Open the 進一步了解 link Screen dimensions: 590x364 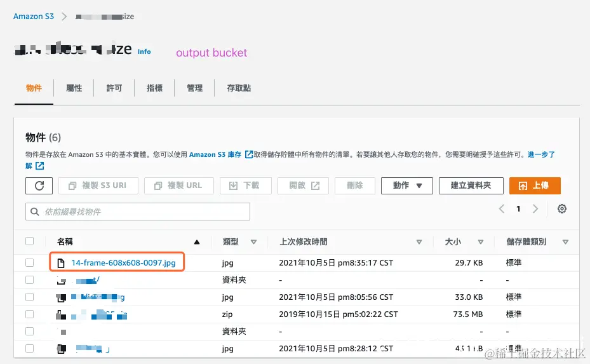point(541,154)
